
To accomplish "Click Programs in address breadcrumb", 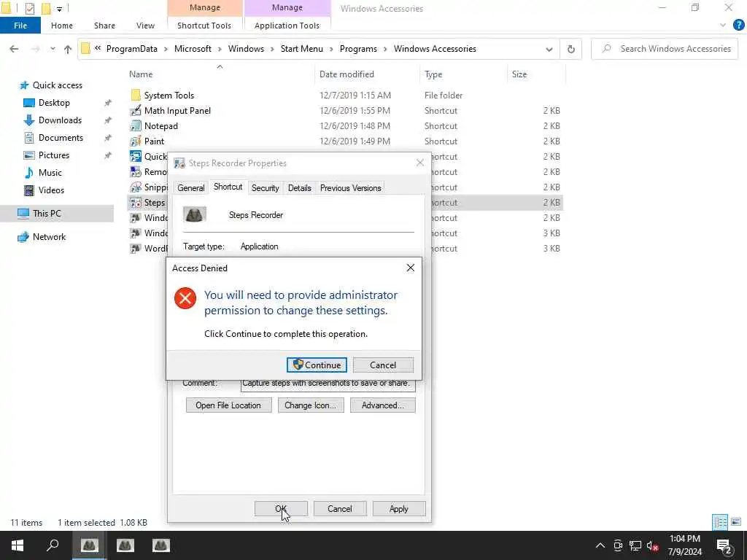I will [x=358, y=49].
